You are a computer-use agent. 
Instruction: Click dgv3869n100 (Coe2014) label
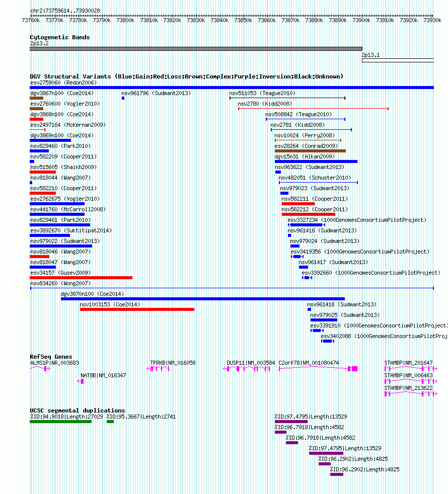coord(62,135)
